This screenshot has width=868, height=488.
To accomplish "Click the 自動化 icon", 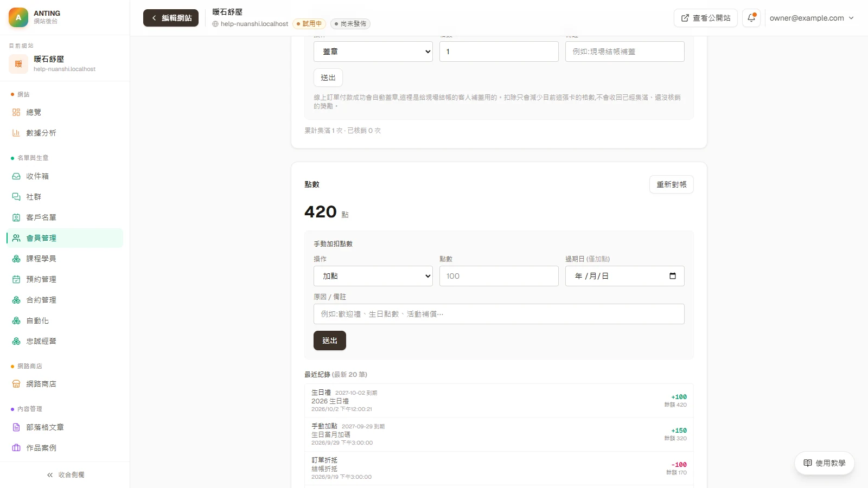I will coord(16,320).
